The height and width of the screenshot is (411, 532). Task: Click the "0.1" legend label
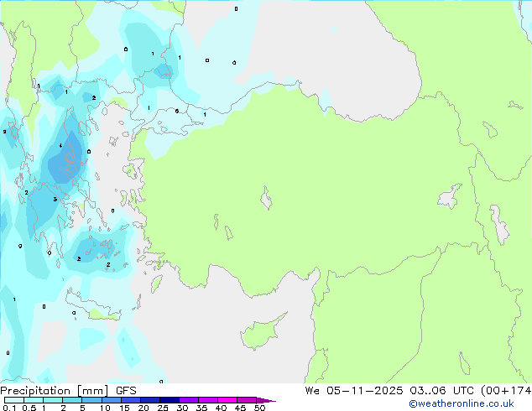[9, 408]
